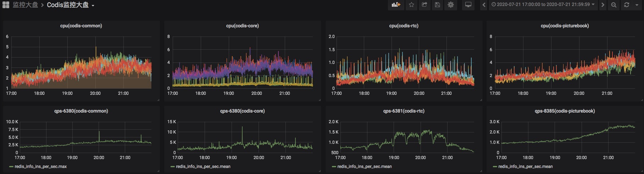Open dashboard settings gear
The image size is (644, 174).
click(x=451, y=5)
